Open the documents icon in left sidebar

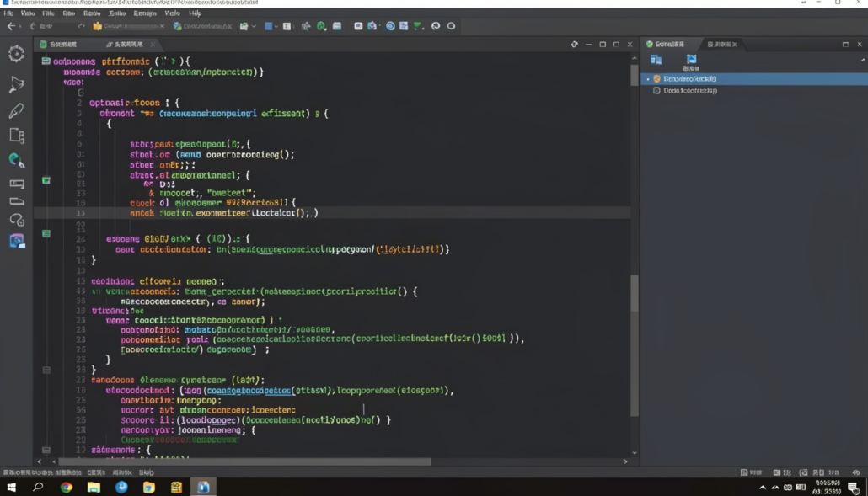click(x=16, y=136)
